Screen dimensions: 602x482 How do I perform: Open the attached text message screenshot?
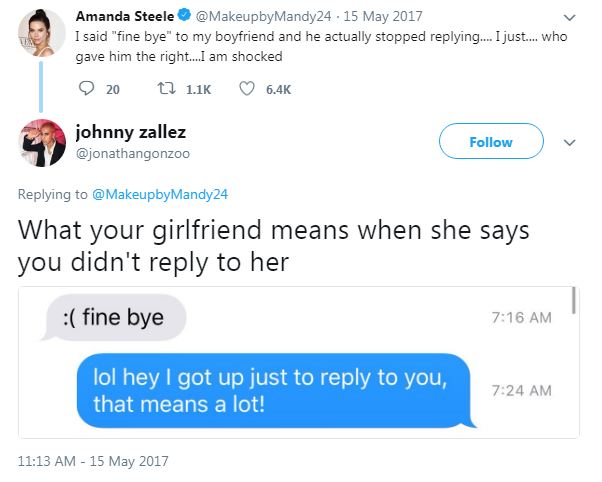tap(299, 362)
